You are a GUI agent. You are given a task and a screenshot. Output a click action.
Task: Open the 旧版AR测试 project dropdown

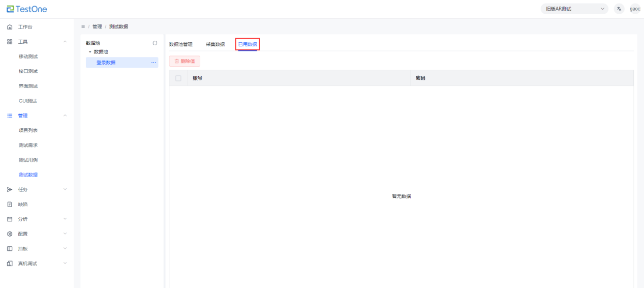point(574,9)
